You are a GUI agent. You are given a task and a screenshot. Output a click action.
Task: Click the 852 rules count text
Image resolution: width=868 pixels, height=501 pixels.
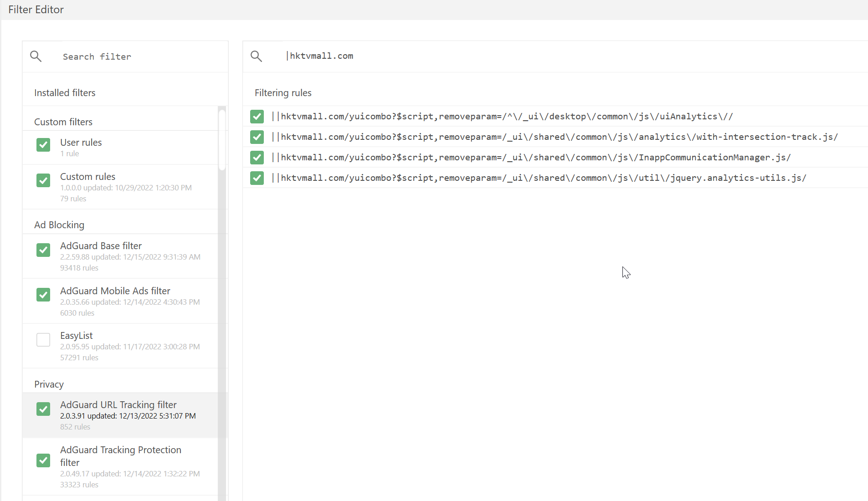click(x=75, y=427)
